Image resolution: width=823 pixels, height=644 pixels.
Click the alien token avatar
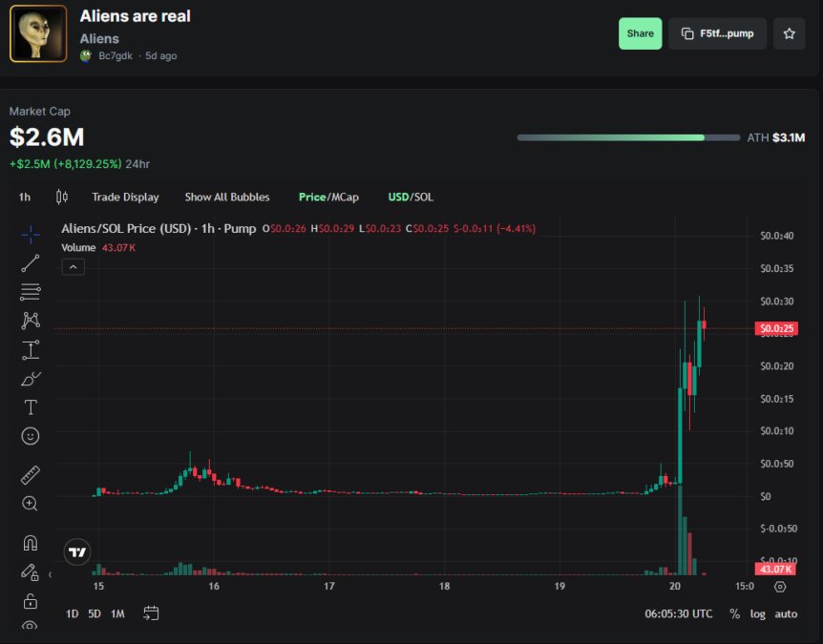point(38,33)
